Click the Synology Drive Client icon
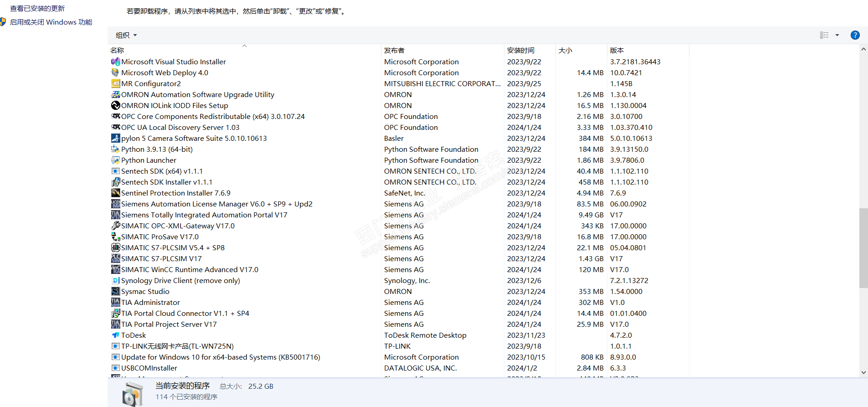868x407 pixels. tap(116, 280)
